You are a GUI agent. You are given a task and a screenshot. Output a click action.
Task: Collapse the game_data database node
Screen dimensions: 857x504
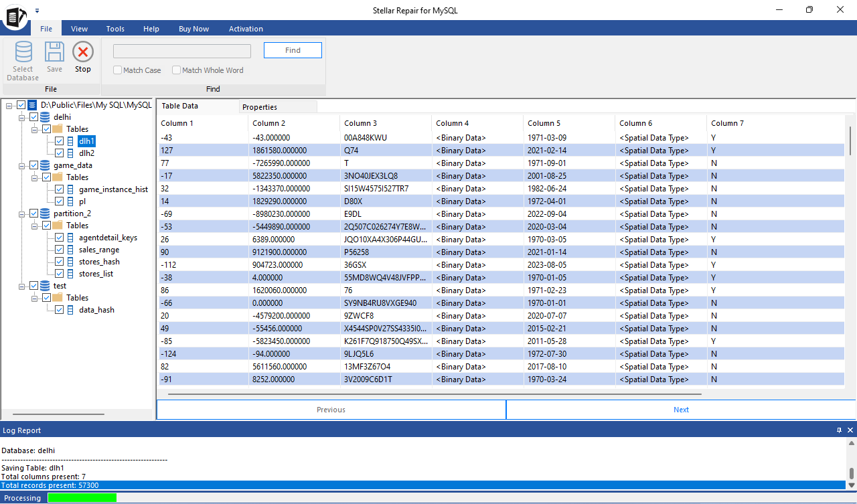(x=22, y=165)
